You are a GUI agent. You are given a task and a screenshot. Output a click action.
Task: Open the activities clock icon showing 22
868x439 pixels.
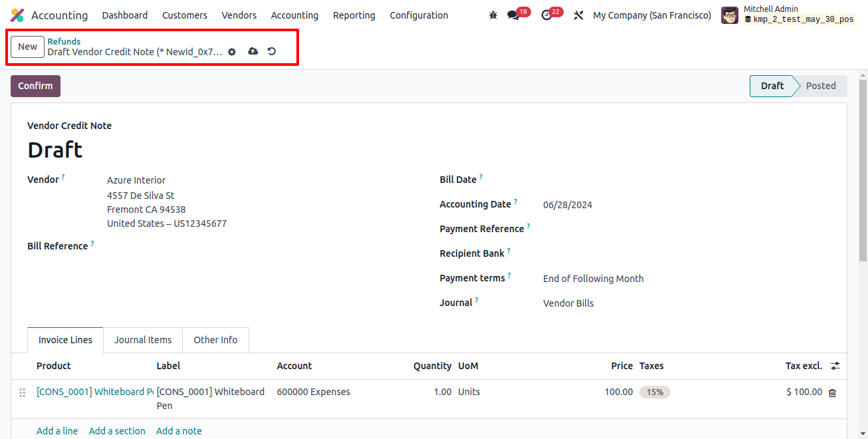[547, 15]
